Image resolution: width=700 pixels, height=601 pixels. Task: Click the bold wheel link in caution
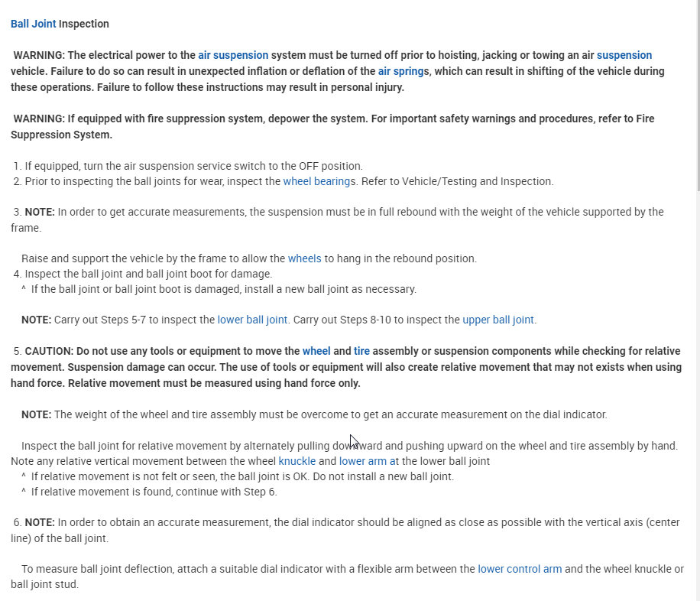point(316,351)
